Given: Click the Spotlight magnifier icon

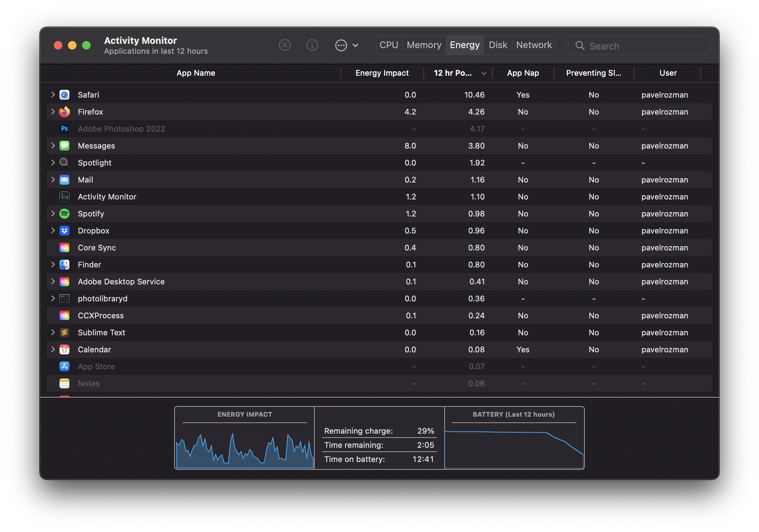Looking at the screenshot, I should [x=64, y=163].
